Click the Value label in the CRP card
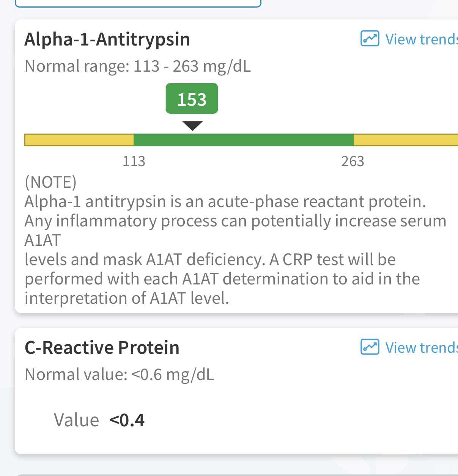The height and width of the screenshot is (476, 458). 76,420
